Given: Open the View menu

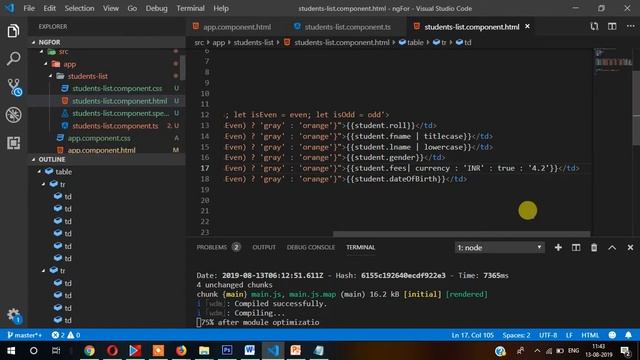Looking at the screenshot, I should (x=111, y=8).
